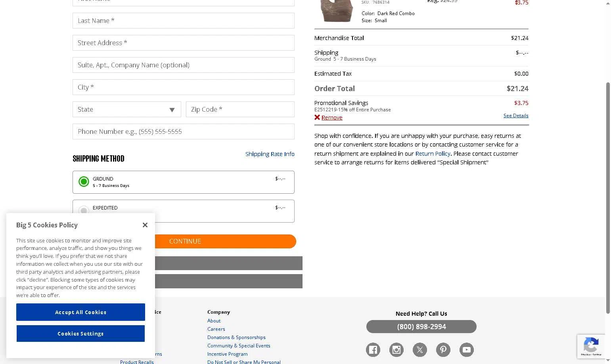Click the reCAPTCHA badge icon
Image resolution: width=611 pixels, height=364 pixels.
coord(591,346)
